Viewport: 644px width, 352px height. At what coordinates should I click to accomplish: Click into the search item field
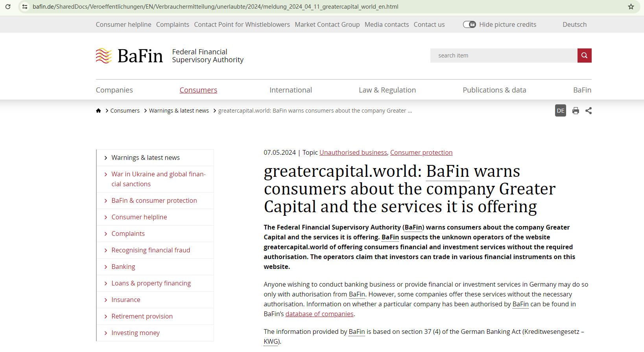coord(504,56)
